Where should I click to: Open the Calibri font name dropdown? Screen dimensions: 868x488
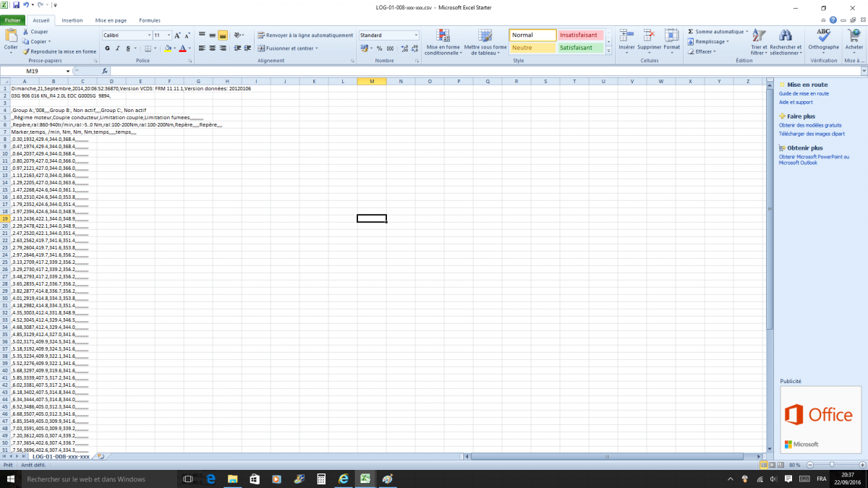149,35
